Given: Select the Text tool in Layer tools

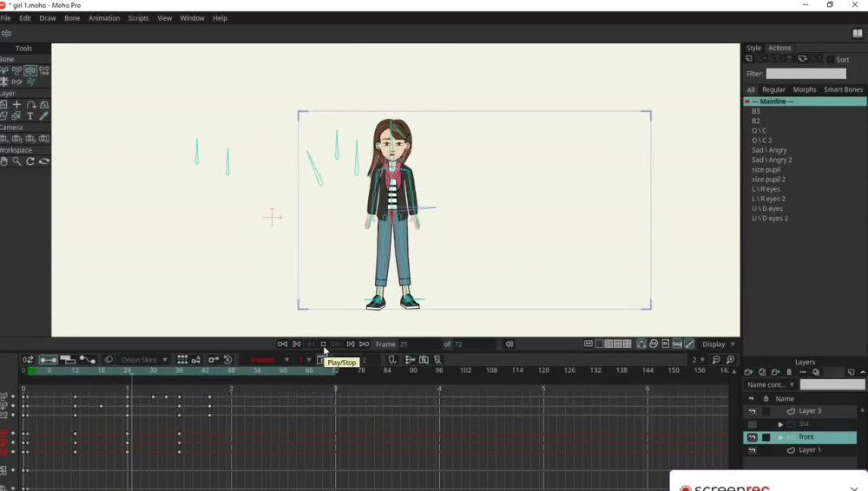Looking at the screenshot, I should pyautogui.click(x=30, y=116).
